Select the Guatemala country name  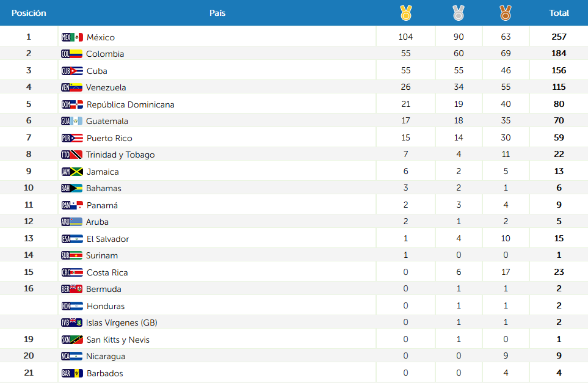click(107, 121)
